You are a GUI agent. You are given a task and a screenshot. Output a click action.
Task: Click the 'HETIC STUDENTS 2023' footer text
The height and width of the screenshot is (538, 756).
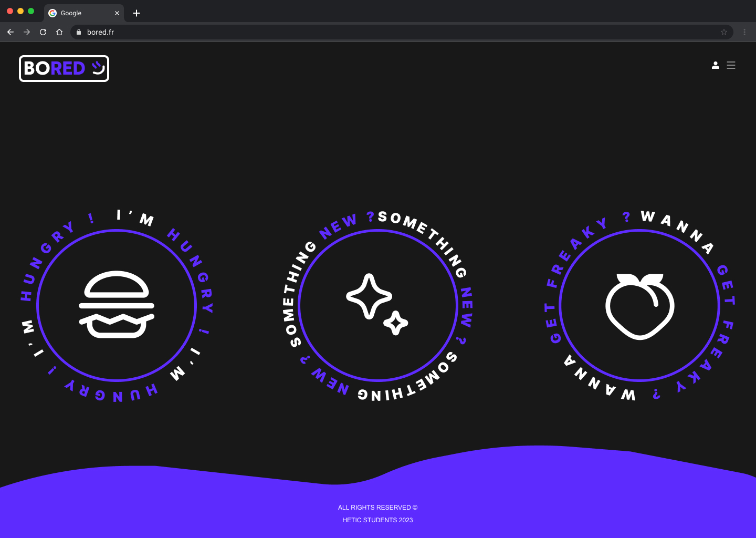point(377,520)
